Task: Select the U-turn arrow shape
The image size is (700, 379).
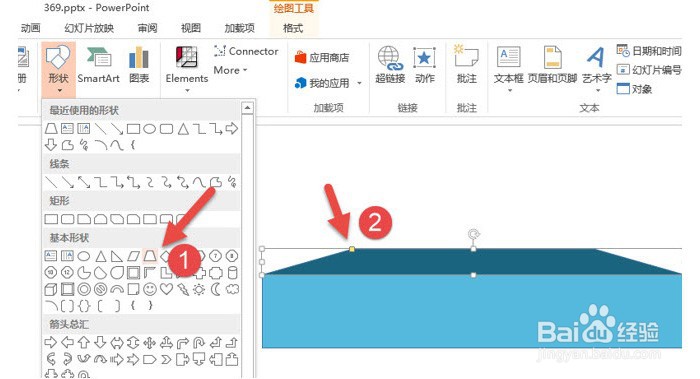Action: coord(199,342)
